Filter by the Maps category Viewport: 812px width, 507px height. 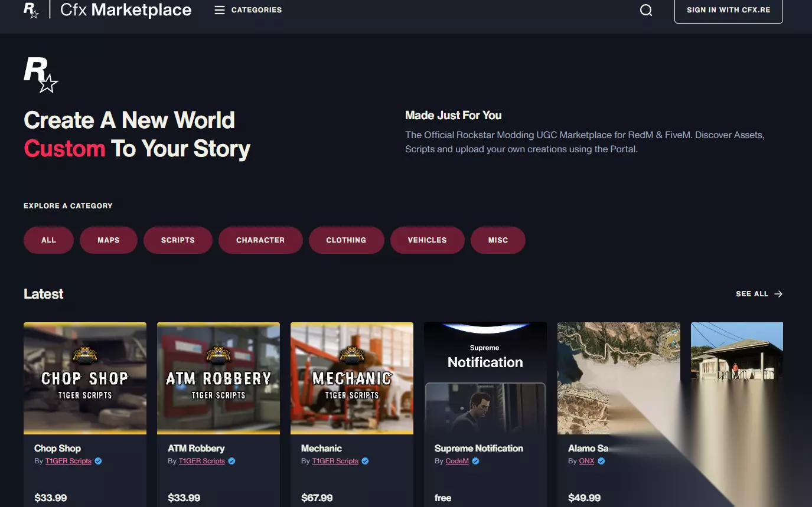click(109, 240)
